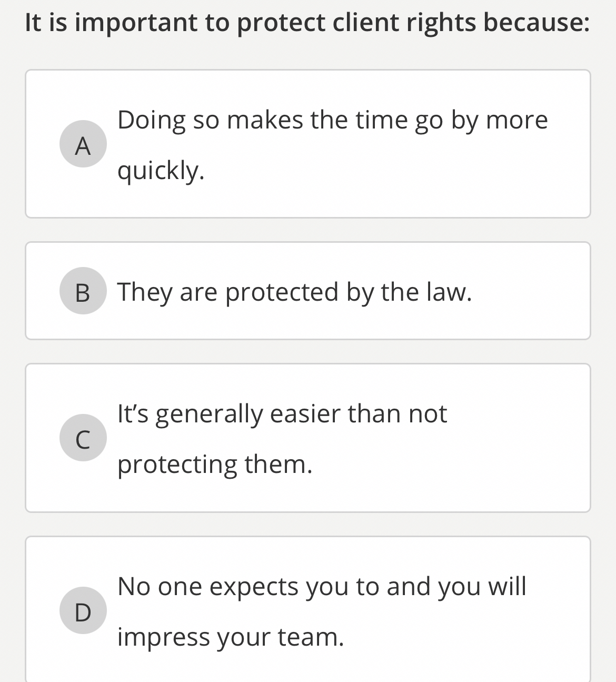Viewport: 616px width, 682px height.
Task: Click the circular badge on the third answer
Action: click(x=83, y=437)
